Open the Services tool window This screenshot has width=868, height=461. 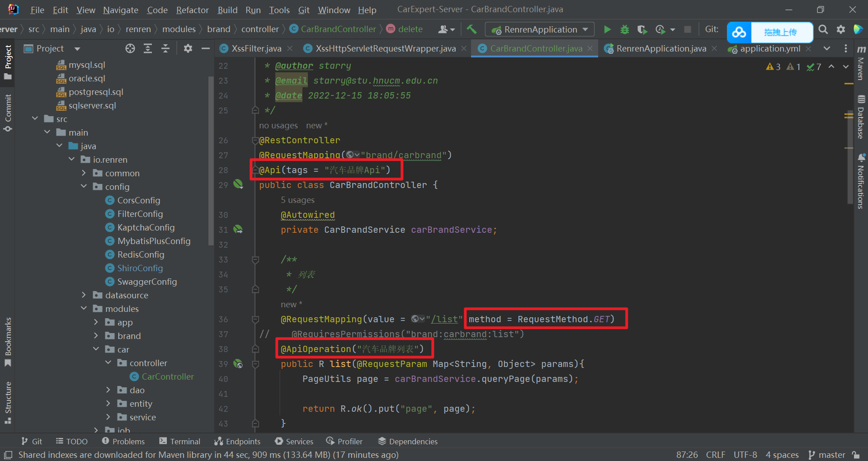pyautogui.click(x=294, y=442)
